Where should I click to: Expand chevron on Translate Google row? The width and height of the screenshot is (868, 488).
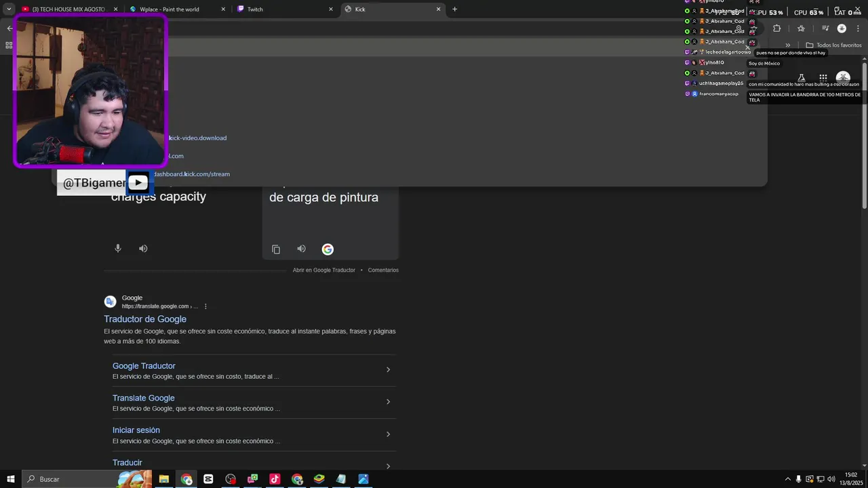(388, 402)
